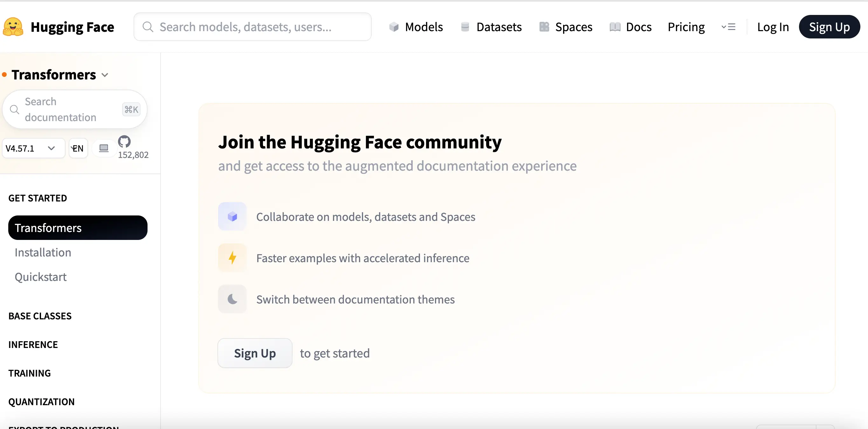The width and height of the screenshot is (868, 429).
Task: Toggle the EN language button
Action: click(x=78, y=148)
